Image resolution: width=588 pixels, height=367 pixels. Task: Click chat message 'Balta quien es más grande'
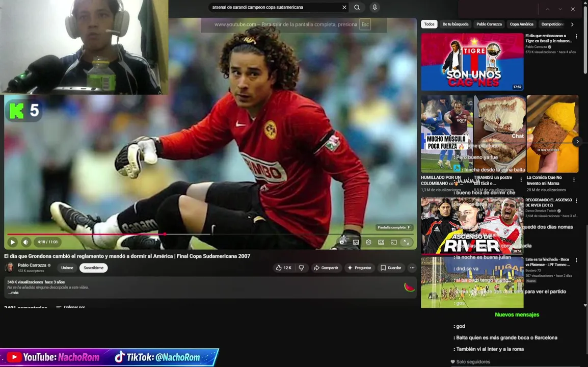point(505,338)
